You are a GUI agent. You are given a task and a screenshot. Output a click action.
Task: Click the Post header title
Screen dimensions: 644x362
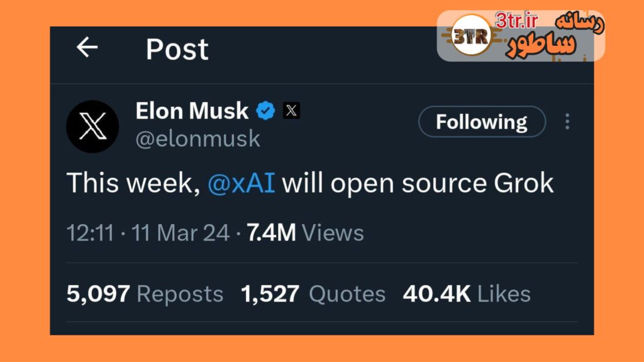(177, 49)
